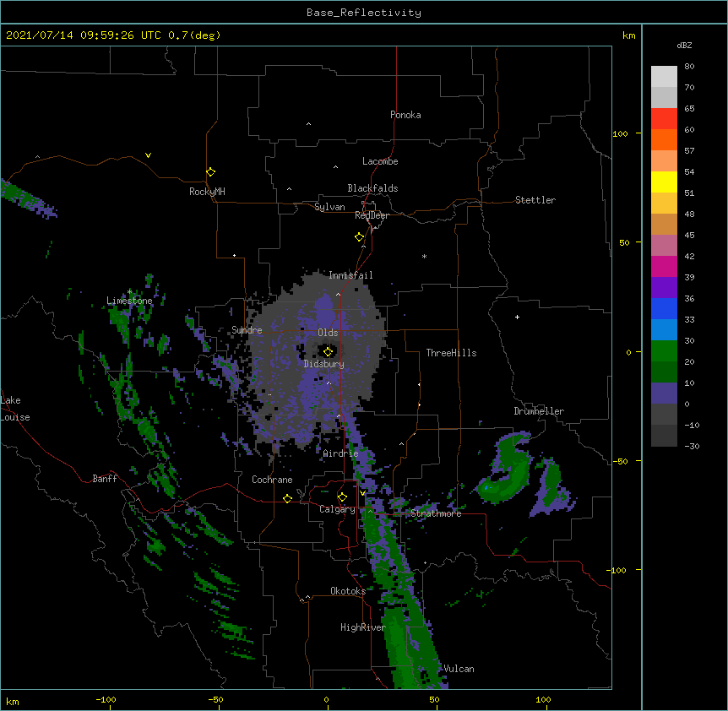Select the slate purple 10 dBZ legend band
This screenshot has height=711, width=728.
[x=664, y=393]
